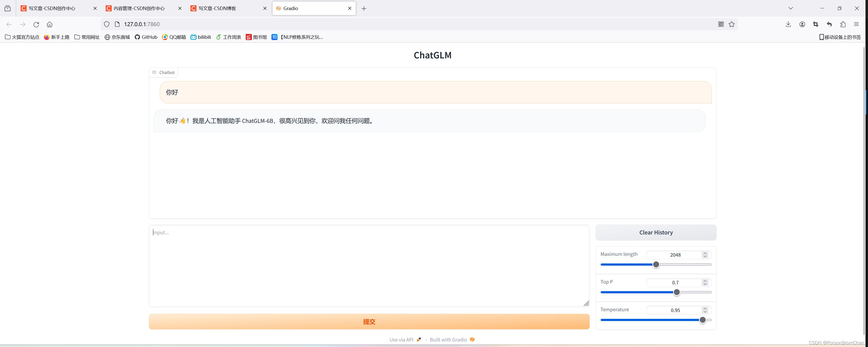Click the textarea resize grip corner
This screenshot has width=868, height=347.
pyautogui.click(x=586, y=303)
